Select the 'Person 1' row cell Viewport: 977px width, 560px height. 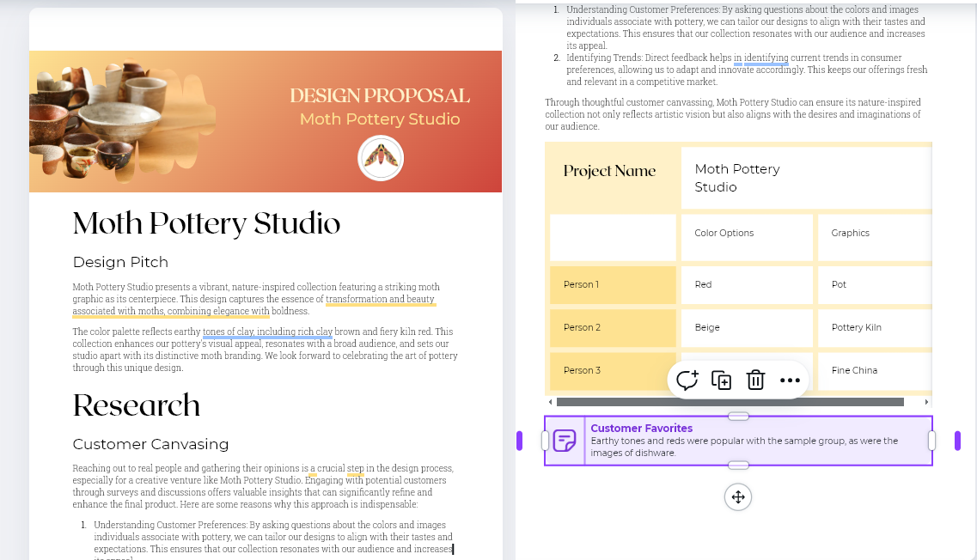pos(614,285)
